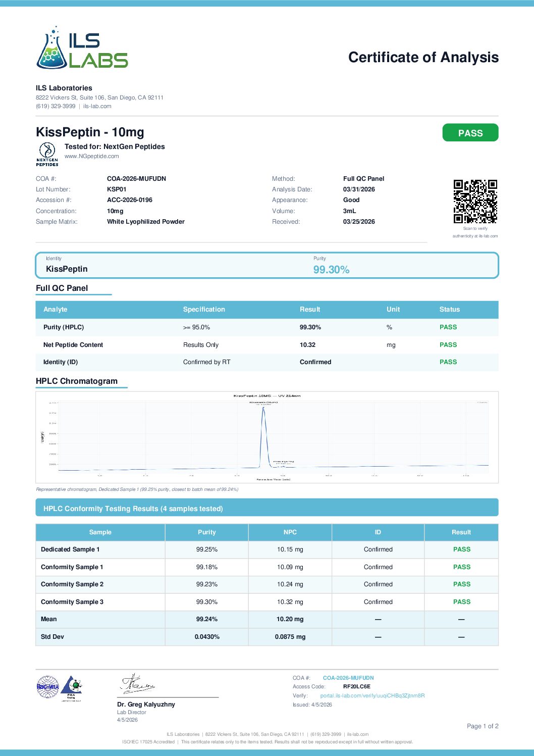Open the www.NGpeptide.com link
Screen dimensions: 534x756
tap(92, 156)
